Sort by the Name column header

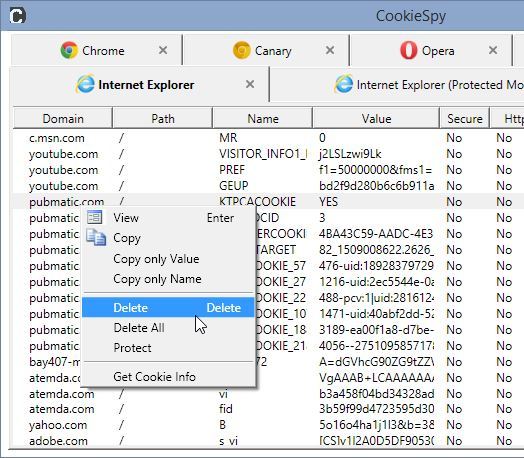(263, 119)
